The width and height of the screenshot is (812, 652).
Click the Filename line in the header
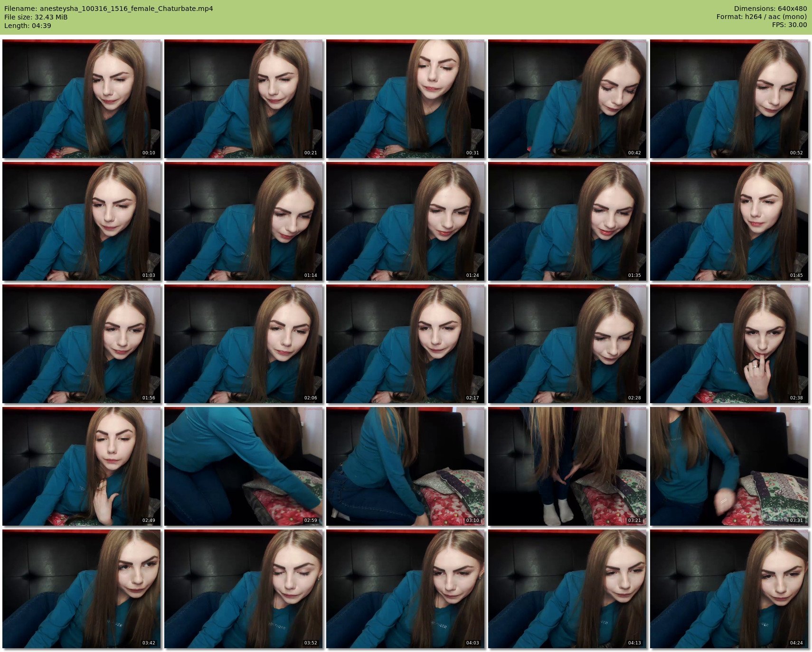(109, 9)
